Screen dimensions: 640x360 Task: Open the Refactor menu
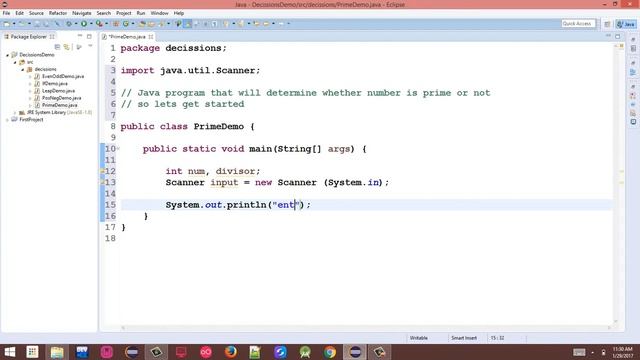point(58,13)
